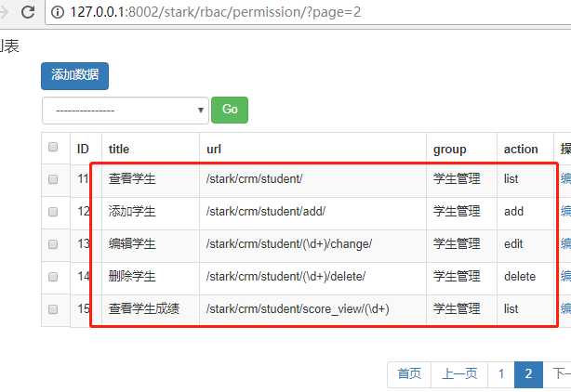Click 学生管理 in the 查看学生 row

tap(457, 179)
